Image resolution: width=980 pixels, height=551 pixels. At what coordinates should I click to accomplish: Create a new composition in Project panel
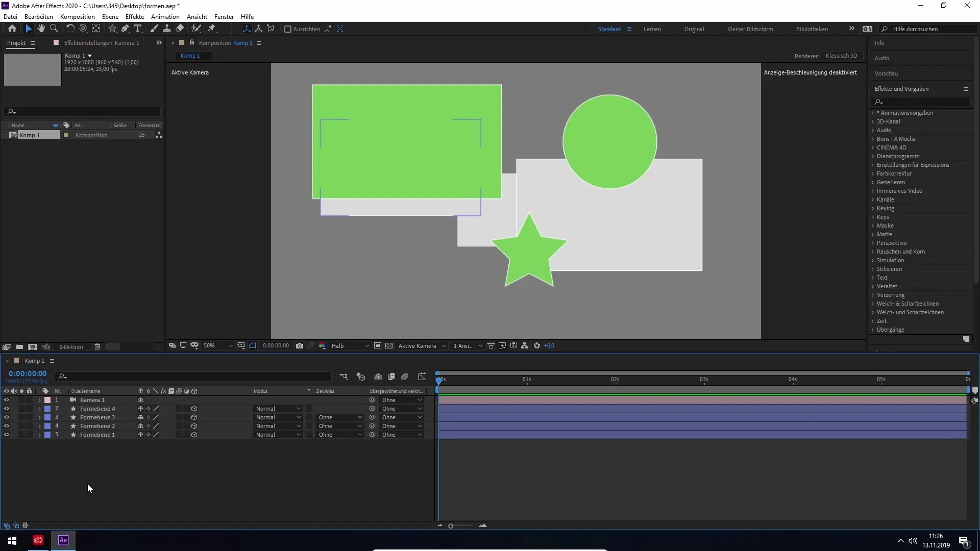pos(32,347)
